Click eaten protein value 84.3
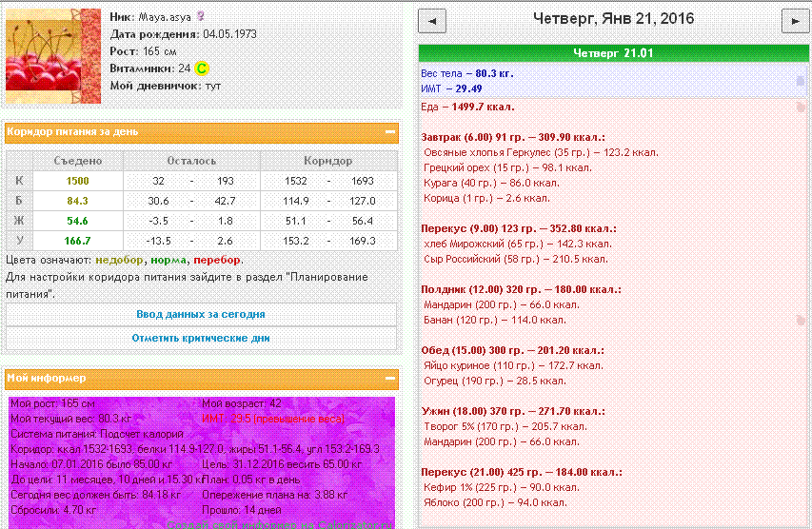812x529 pixels. pyautogui.click(x=78, y=201)
